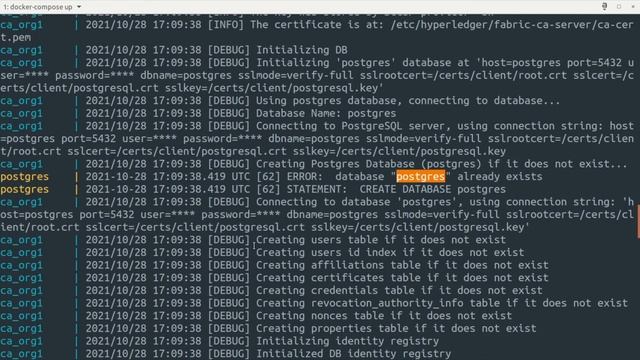Click 'Using postgres database, connecting to database...' line
The image size is (640, 360).
click(x=408, y=101)
